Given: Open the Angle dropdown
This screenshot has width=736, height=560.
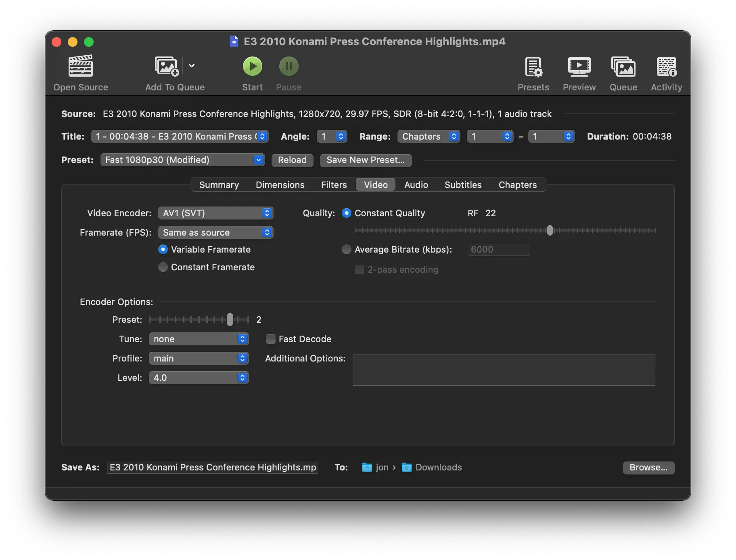Looking at the screenshot, I should (x=332, y=136).
